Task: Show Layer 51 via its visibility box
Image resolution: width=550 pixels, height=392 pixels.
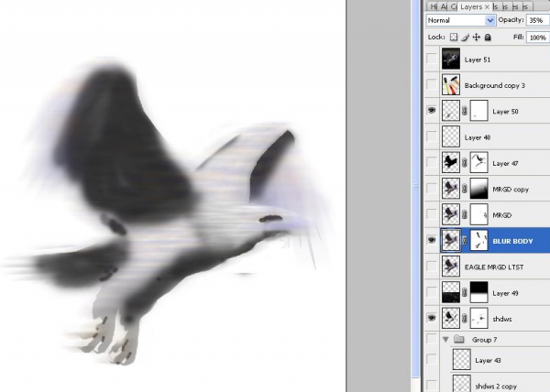Action: click(x=432, y=59)
